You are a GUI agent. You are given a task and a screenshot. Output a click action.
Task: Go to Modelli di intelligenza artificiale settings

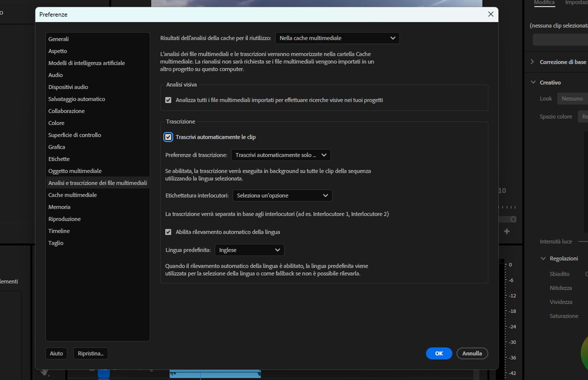[87, 63]
